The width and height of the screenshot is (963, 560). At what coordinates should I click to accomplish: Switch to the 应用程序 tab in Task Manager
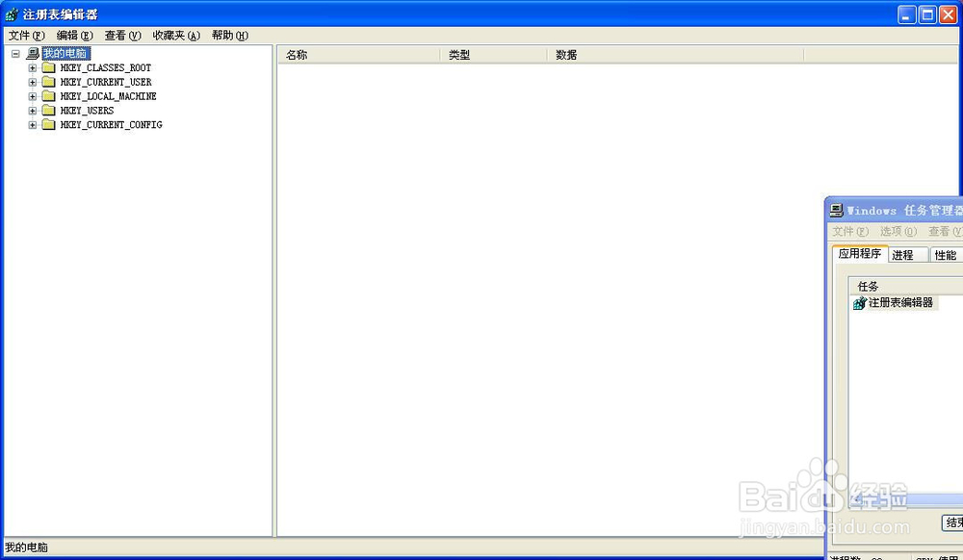click(860, 253)
